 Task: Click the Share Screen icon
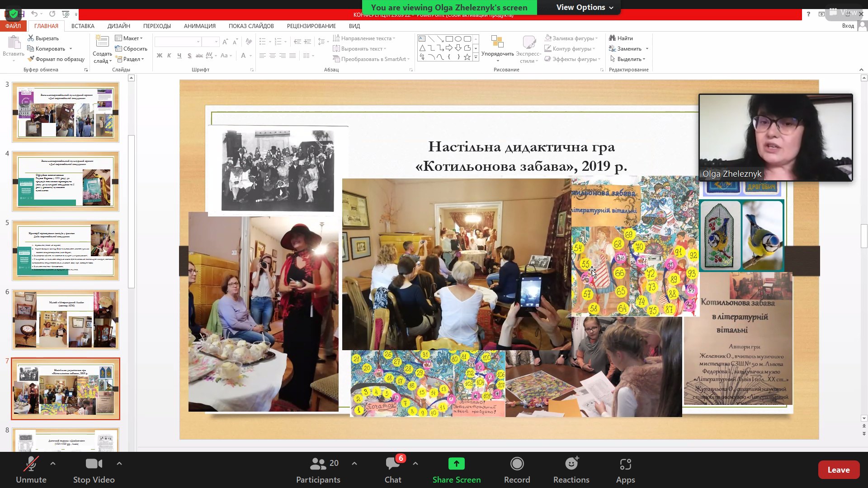[x=456, y=464]
